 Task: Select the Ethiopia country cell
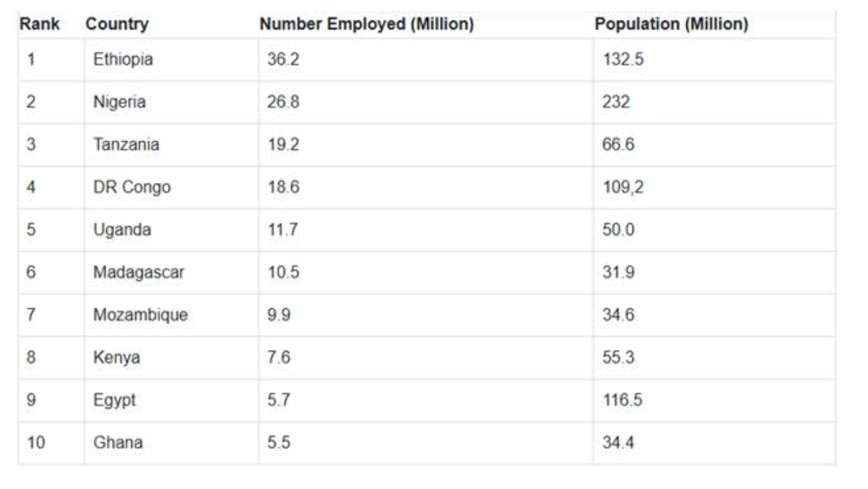point(123,59)
